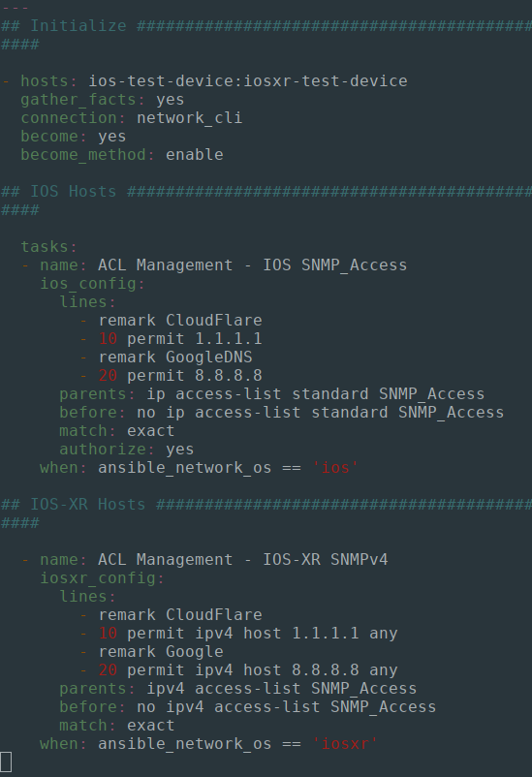
Task: Click the 20 permit 8.8.8.8 line
Action: [180, 376]
